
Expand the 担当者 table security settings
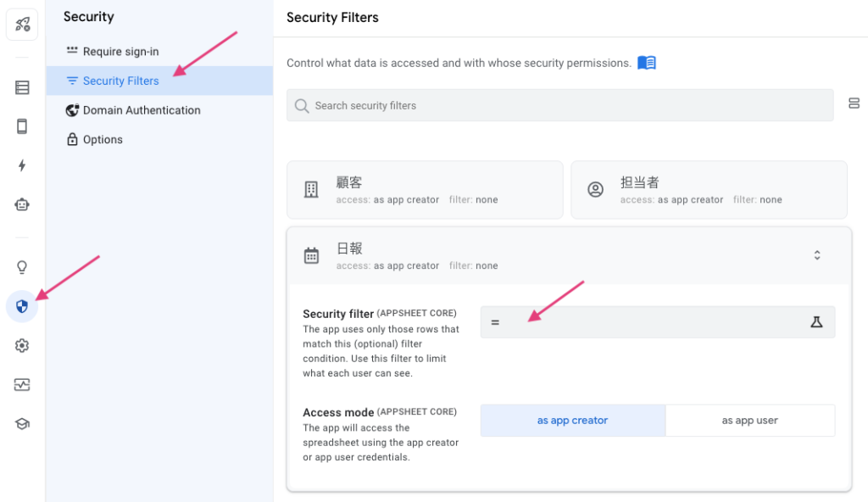709,189
